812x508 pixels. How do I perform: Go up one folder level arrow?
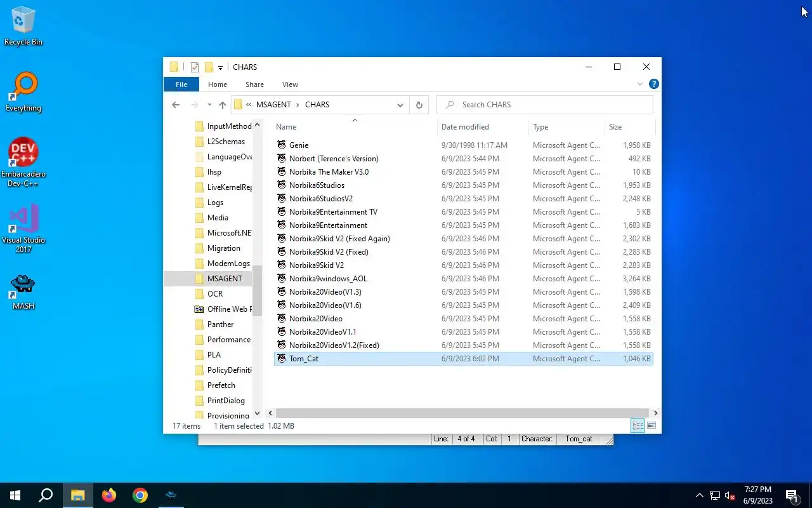pos(222,105)
